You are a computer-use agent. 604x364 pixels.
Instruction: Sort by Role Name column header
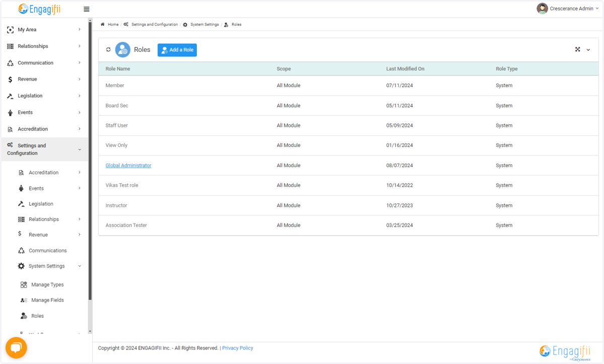[118, 69]
